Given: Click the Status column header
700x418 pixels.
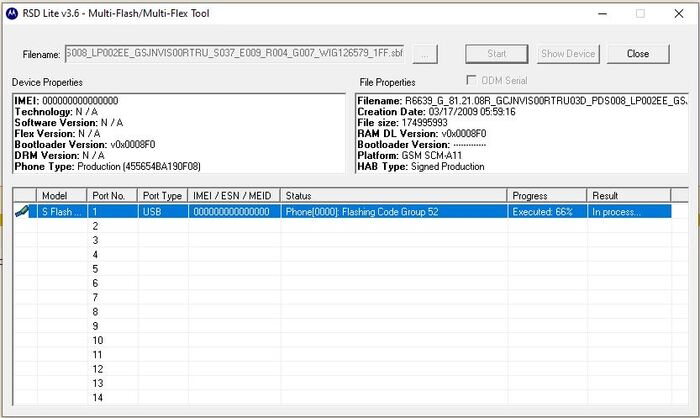Looking at the screenshot, I should pyautogui.click(x=394, y=196).
